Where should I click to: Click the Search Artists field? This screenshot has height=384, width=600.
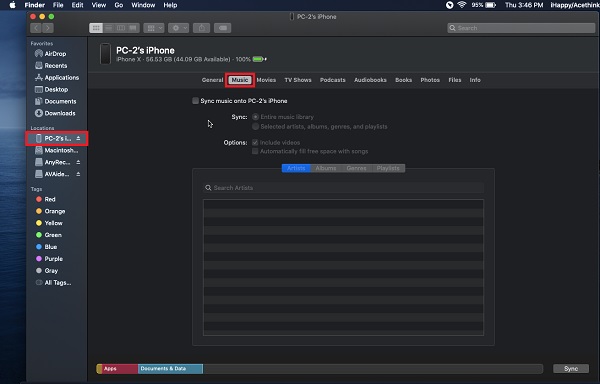tap(344, 188)
